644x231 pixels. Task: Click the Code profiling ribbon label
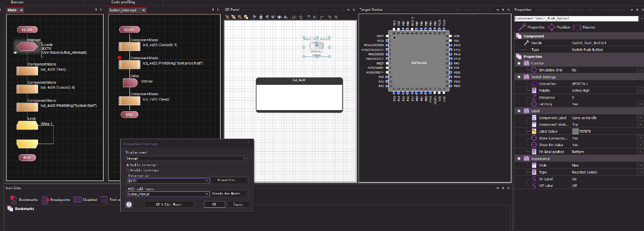pyautogui.click(x=123, y=2)
